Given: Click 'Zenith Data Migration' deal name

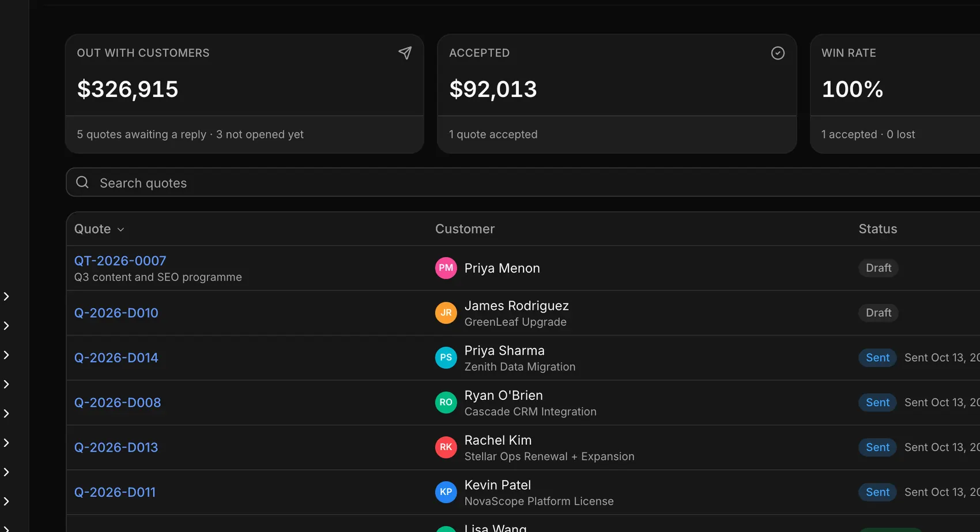Looking at the screenshot, I should [520, 367].
